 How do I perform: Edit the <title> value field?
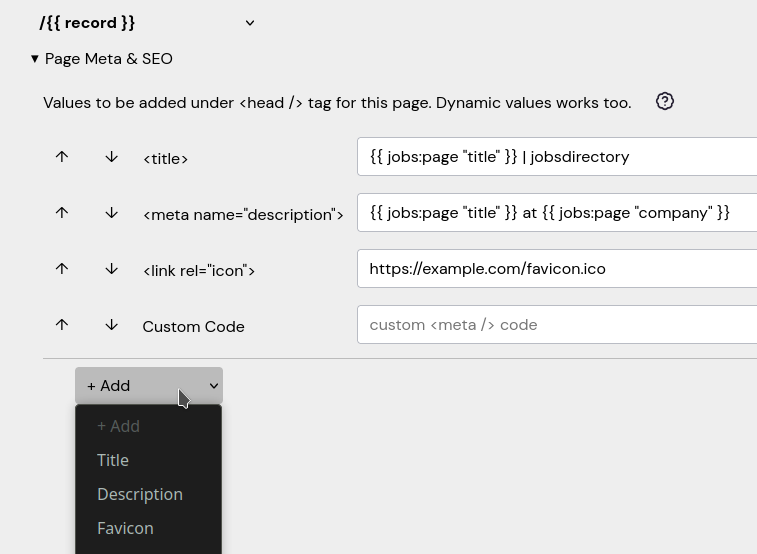pyautogui.click(x=557, y=157)
